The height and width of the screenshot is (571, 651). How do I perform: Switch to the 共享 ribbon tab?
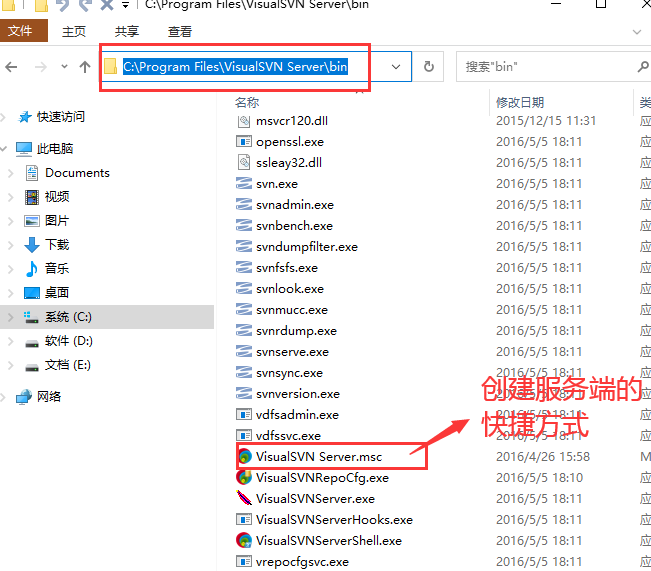(x=127, y=32)
